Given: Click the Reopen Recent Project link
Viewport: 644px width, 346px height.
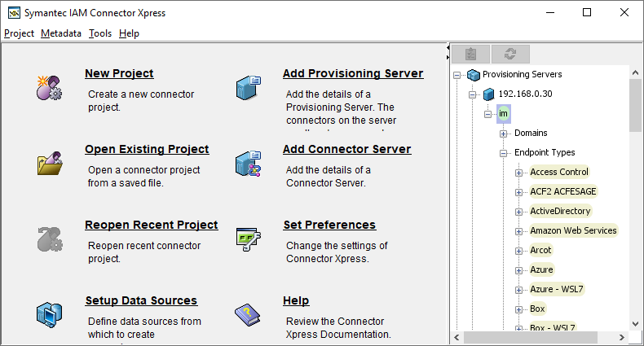Looking at the screenshot, I should (151, 225).
